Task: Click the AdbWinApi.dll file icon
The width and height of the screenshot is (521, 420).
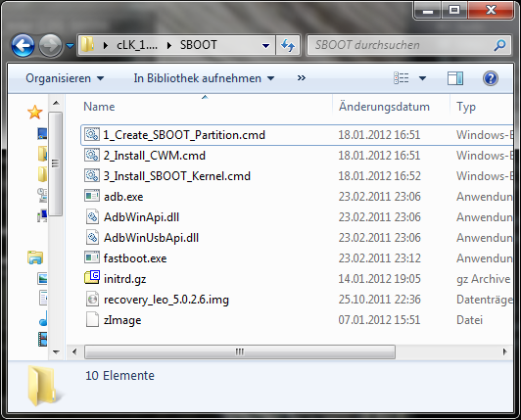Action: click(x=92, y=217)
